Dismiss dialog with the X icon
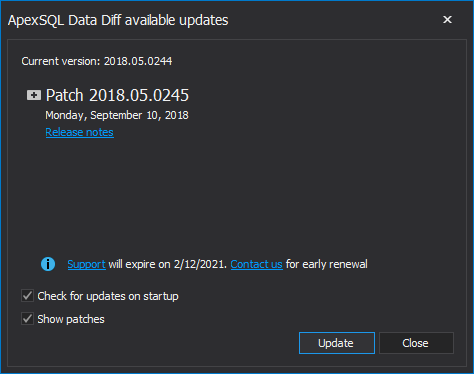 click(x=447, y=20)
